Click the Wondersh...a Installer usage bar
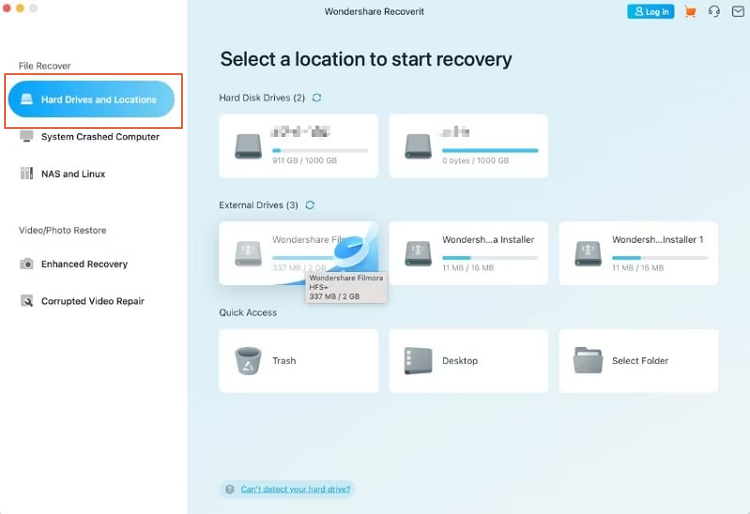Screen dimensions: 750x514 490,258
